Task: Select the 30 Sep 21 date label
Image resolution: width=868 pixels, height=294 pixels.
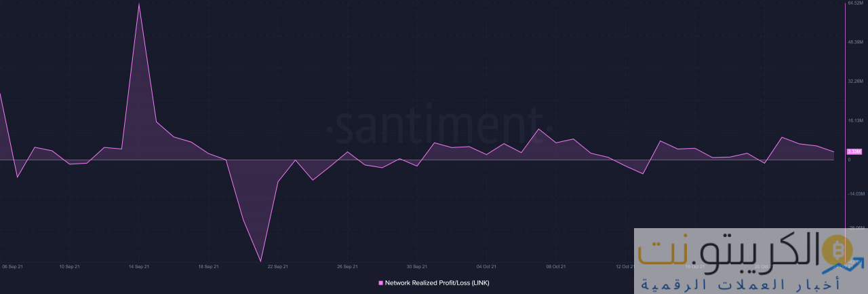Action: click(416, 267)
